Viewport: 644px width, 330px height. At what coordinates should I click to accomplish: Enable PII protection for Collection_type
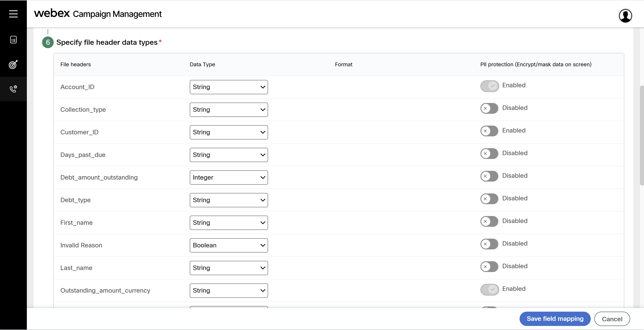coord(489,108)
